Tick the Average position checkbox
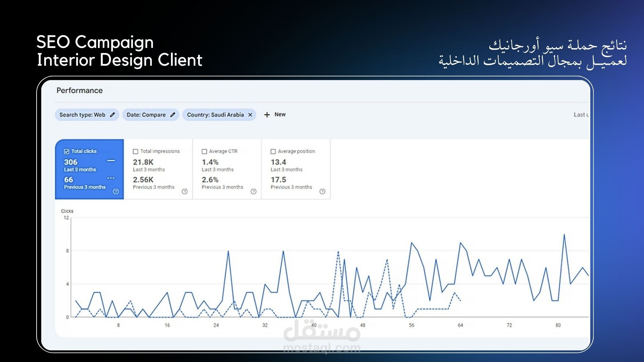Image resolution: width=644 pixels, height=362 pixels. (273, 152)
